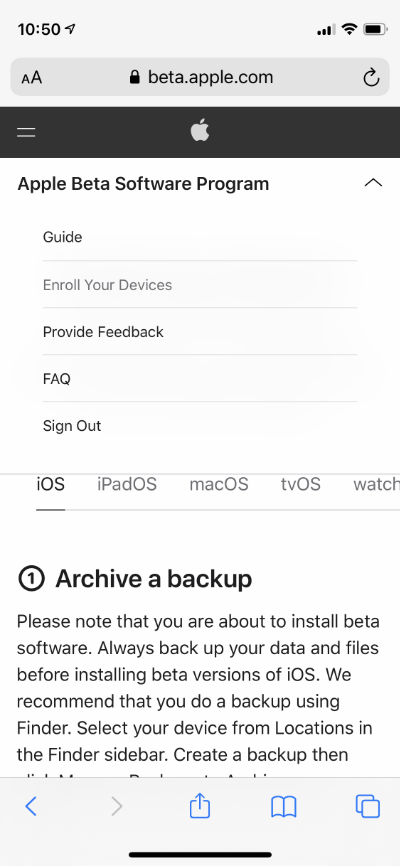Open the Share sheet icon
This screenshot has height=866, width=400.
(x=200, y=805)
